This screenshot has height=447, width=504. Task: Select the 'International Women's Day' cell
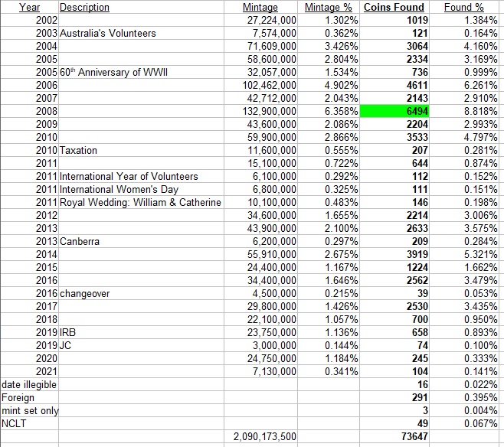pos(141,189)
